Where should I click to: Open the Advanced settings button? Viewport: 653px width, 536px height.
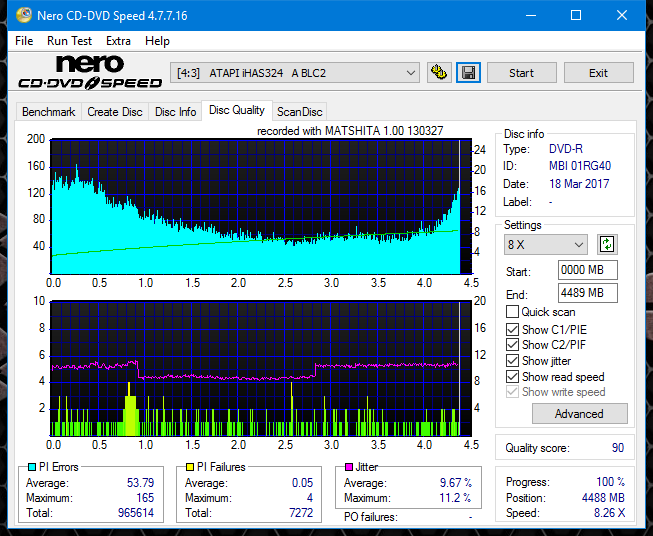pos(579,414)
